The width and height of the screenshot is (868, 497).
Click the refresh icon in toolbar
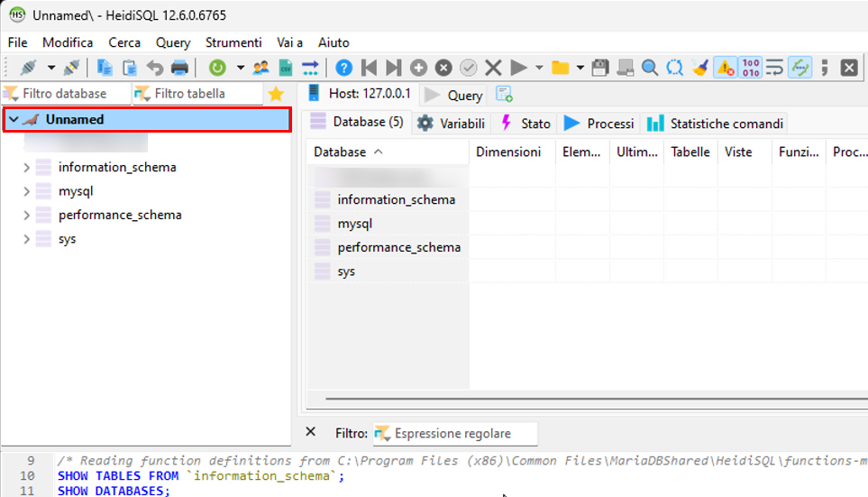[x=217, y=68]
